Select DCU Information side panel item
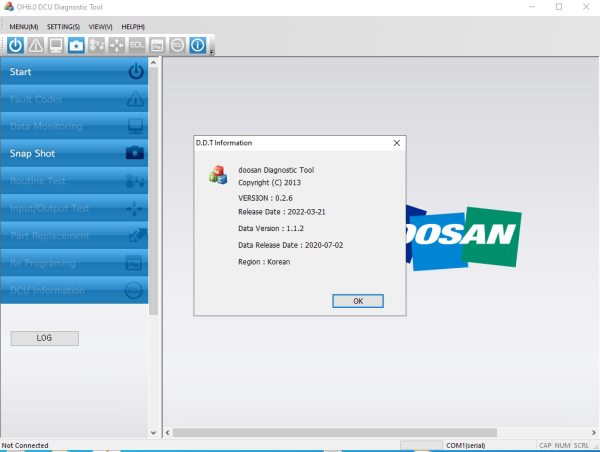The height and width of the screenshot is (452, 600). pos(74,290)
